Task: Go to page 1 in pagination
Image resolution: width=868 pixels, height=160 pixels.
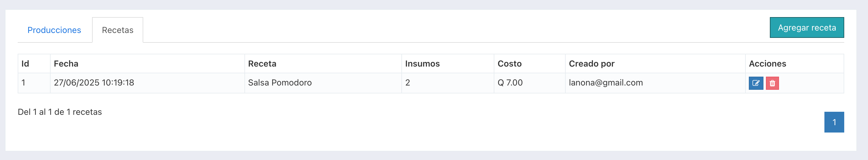Action: point(834,122)
